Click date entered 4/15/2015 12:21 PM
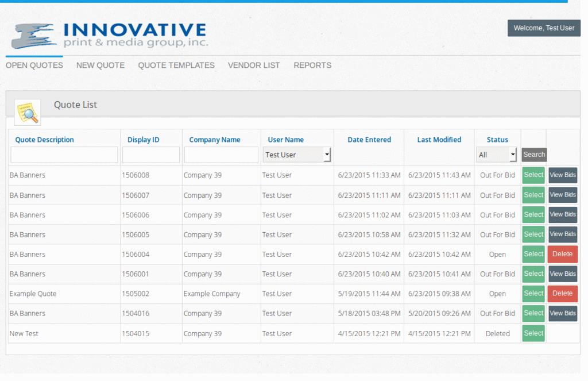 [369, 334]
